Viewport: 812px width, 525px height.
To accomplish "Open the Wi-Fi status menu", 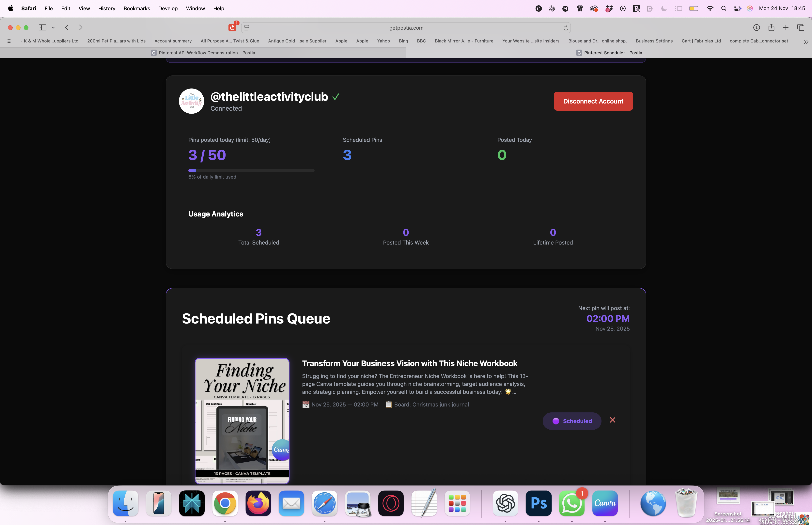I will click(710, 8).
